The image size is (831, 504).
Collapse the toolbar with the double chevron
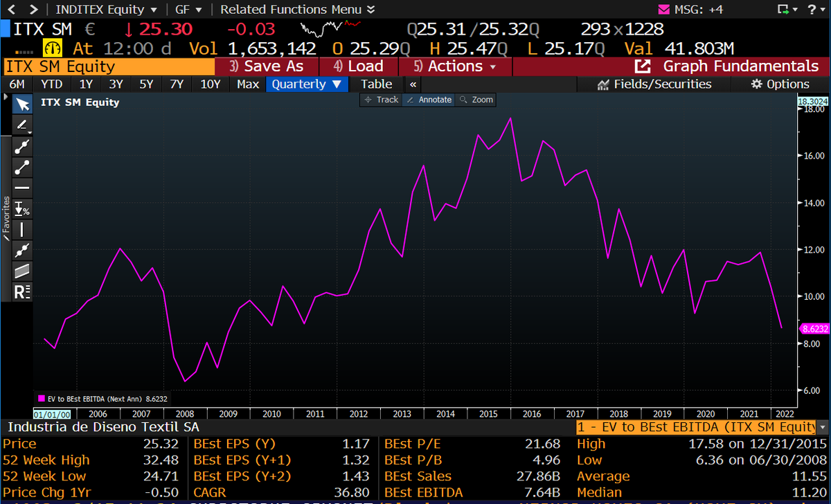(x=413, y=84)
